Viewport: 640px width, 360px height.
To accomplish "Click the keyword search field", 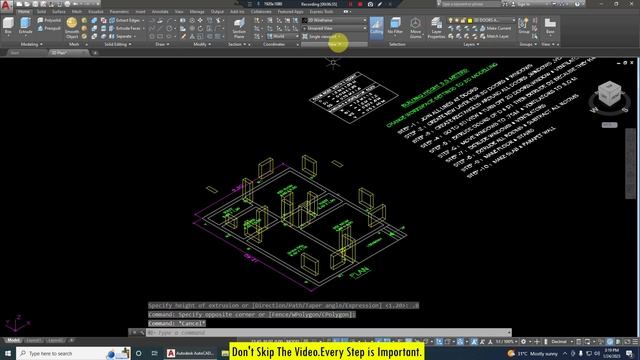I will [471, 4].
